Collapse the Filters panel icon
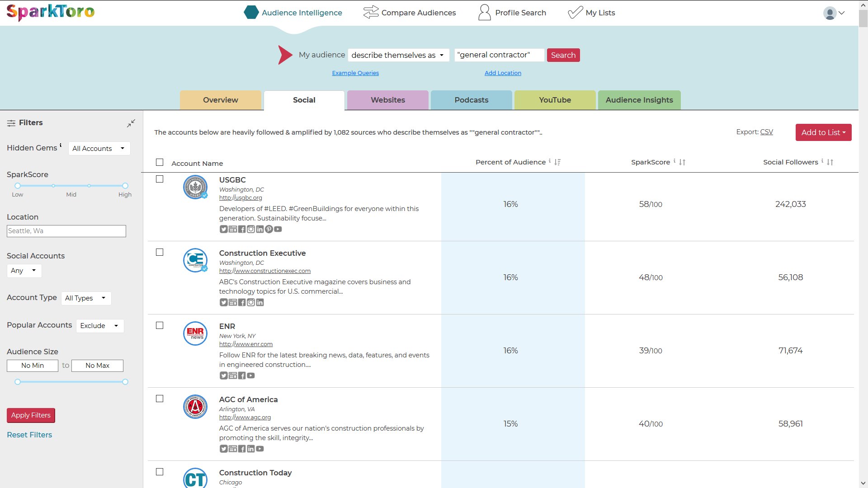 131,123
